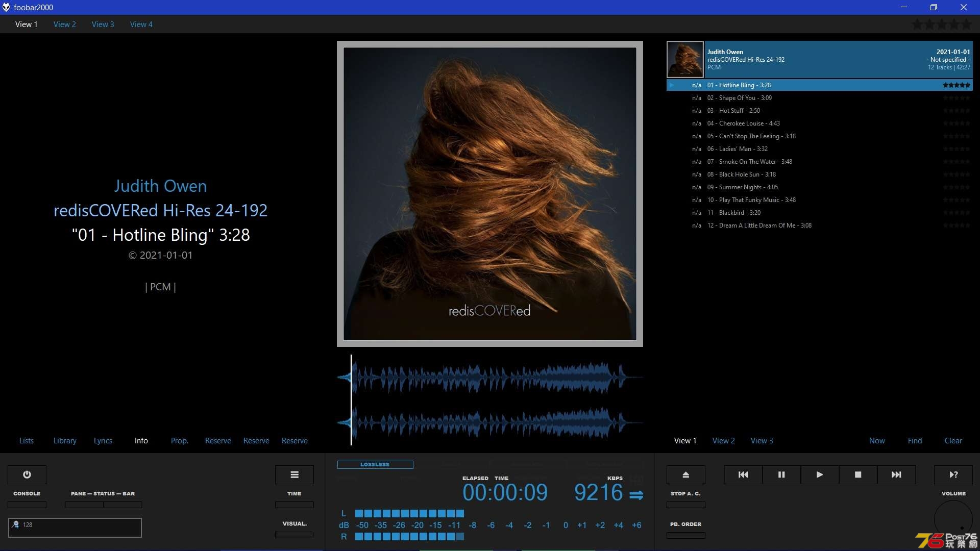Toggle the CONSOLE indicator bar
Viewport: 980px width, 551px height.
27,505
